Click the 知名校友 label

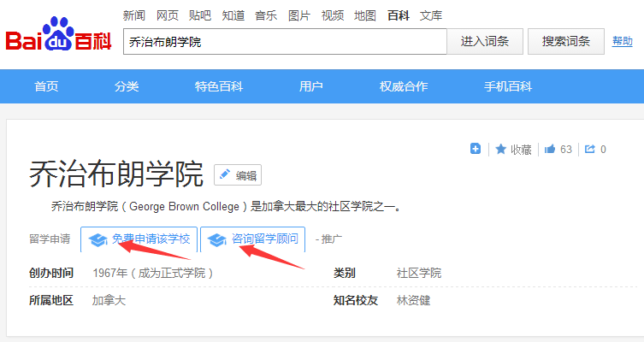point(355,301)
